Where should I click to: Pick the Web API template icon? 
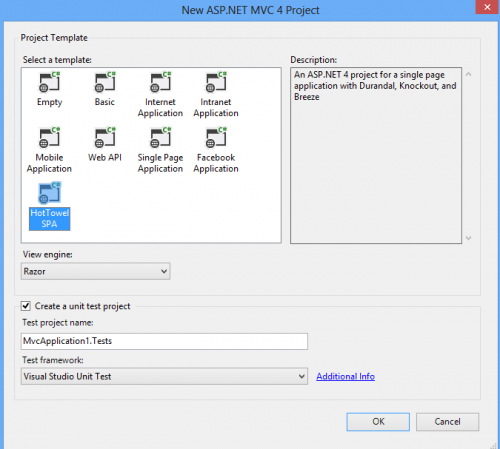tap(105, 138)
